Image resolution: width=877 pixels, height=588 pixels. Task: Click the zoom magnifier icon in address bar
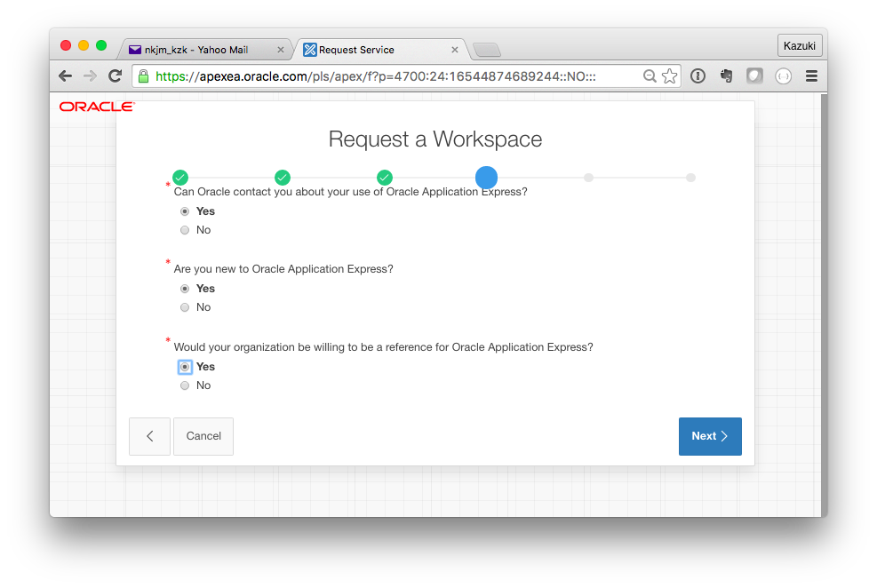tap(650, 76)
